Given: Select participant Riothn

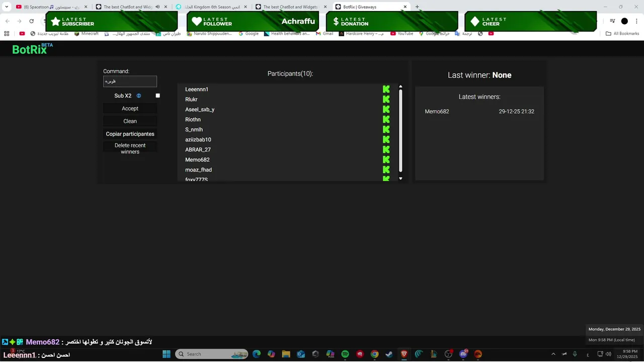Looking at the screenshot, I should click(193, 120).
